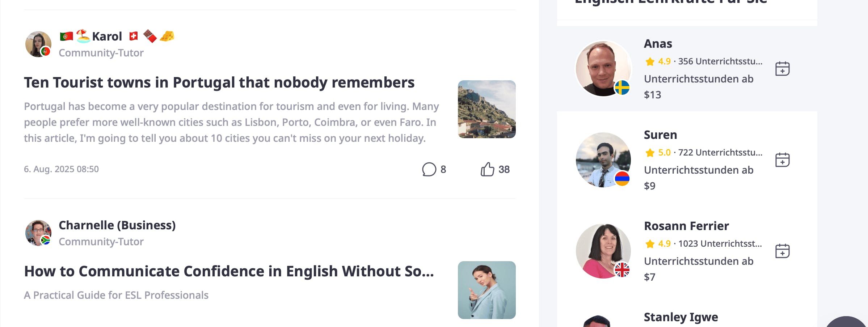Open thumbnail of woman in blue blazer
Image resolution: width=868 pixels, height=327 pixels.
[486, 290]
